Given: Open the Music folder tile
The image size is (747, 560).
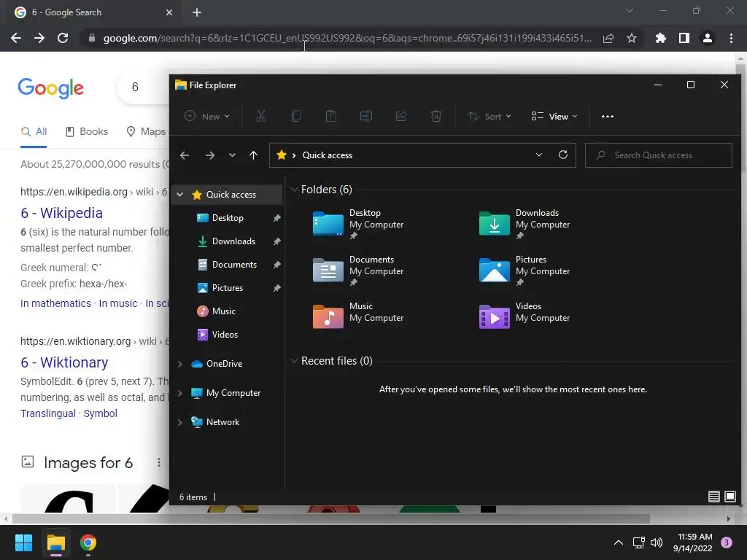Looking at the screenshot, I should point(358,316).
